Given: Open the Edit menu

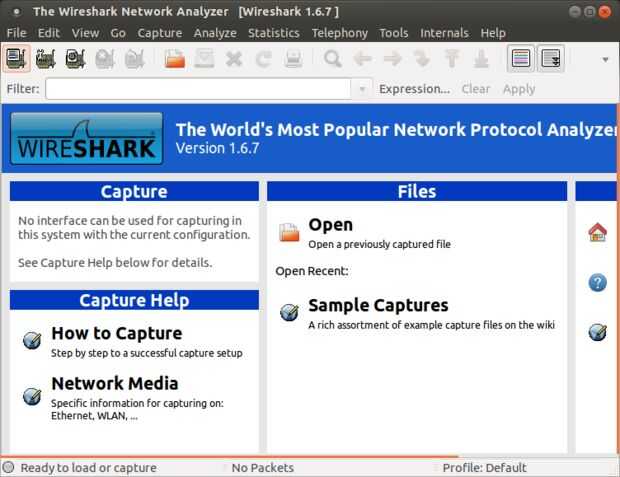Looking at the screenshot, I should [49, 33].
